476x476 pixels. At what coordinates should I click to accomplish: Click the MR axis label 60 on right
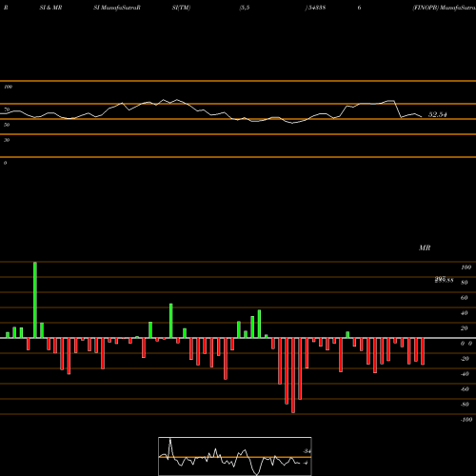[x=465, y=298]
